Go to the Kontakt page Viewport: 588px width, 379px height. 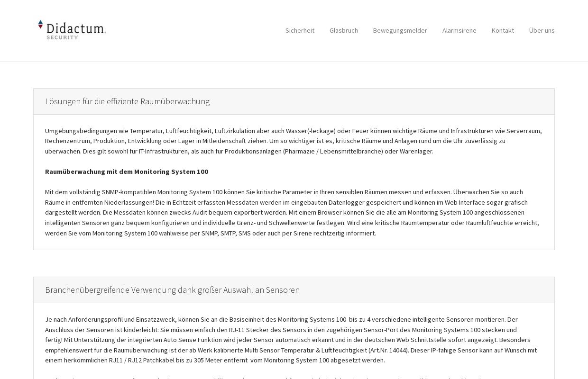click(503, 30)
